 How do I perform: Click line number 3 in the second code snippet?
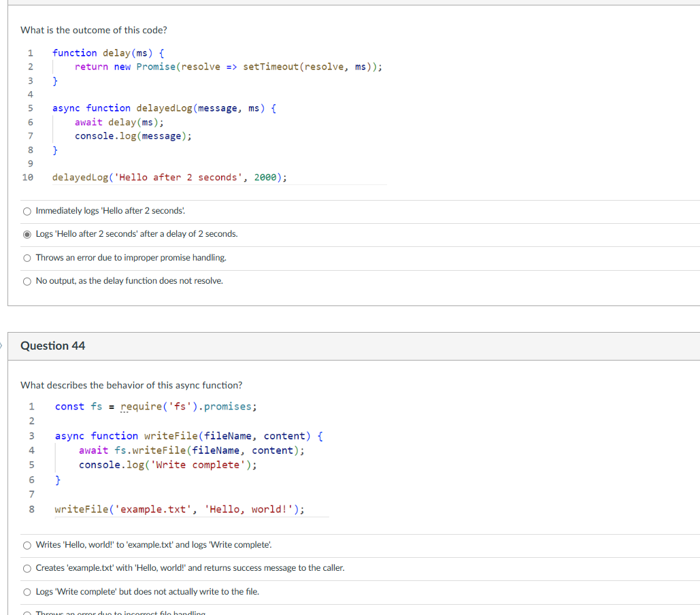[x=31, y=435]
